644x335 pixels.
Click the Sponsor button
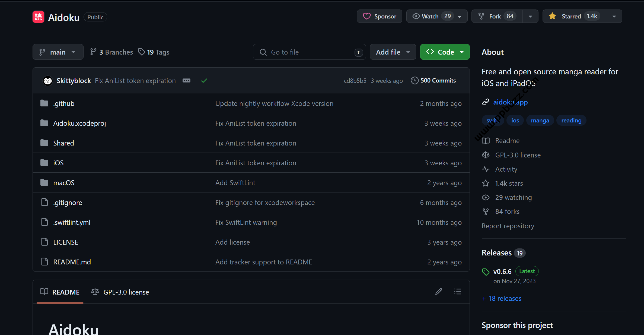[380, 16]
